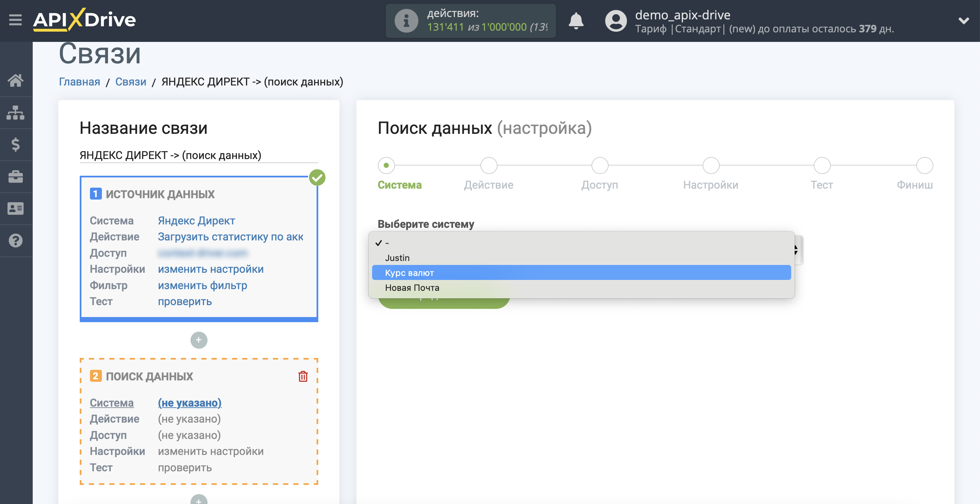This screenshot has width=980, height=504.
Task: Choose Новая Почта from the dropdown
Action: pyautogui.click(x=581, y=287)
